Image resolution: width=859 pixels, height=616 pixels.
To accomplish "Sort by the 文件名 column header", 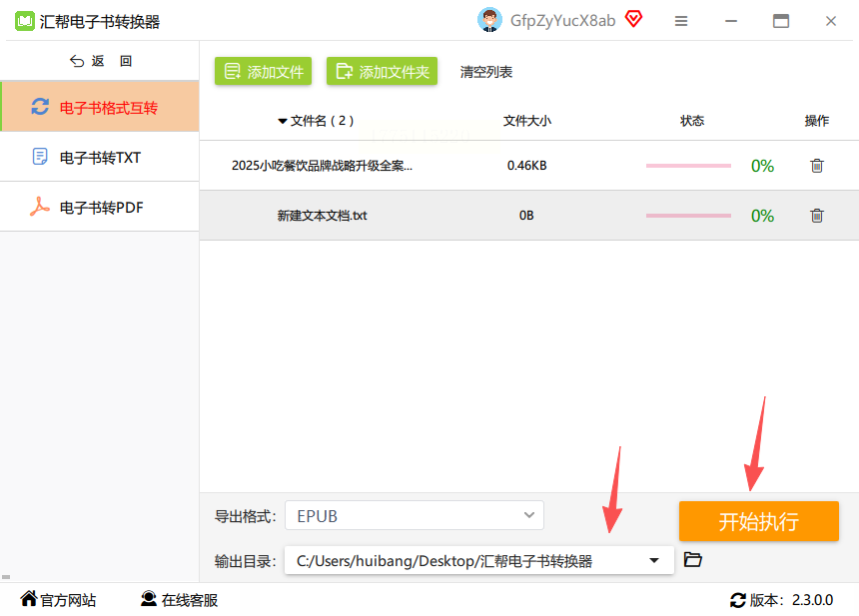I will click(x=317, y=121).
